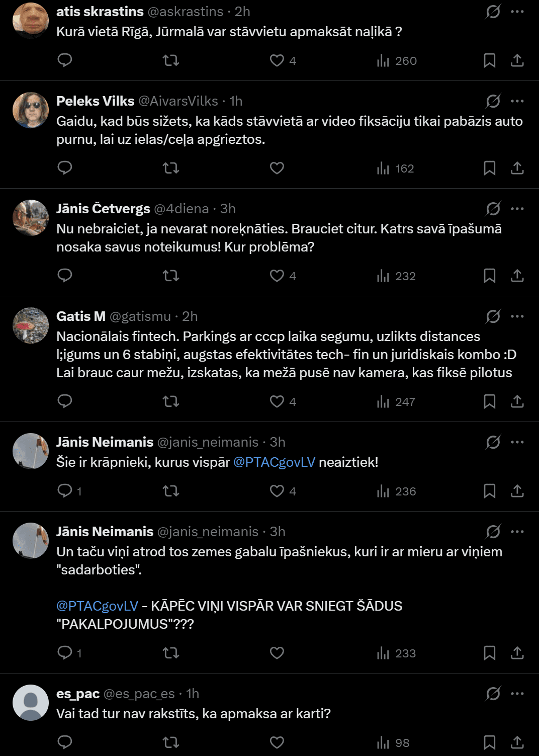This screenshot has width=539, height=756.
Task: Expand more menu on es_pac tweet
Action: pyautogui.click(x=517, y=694)
